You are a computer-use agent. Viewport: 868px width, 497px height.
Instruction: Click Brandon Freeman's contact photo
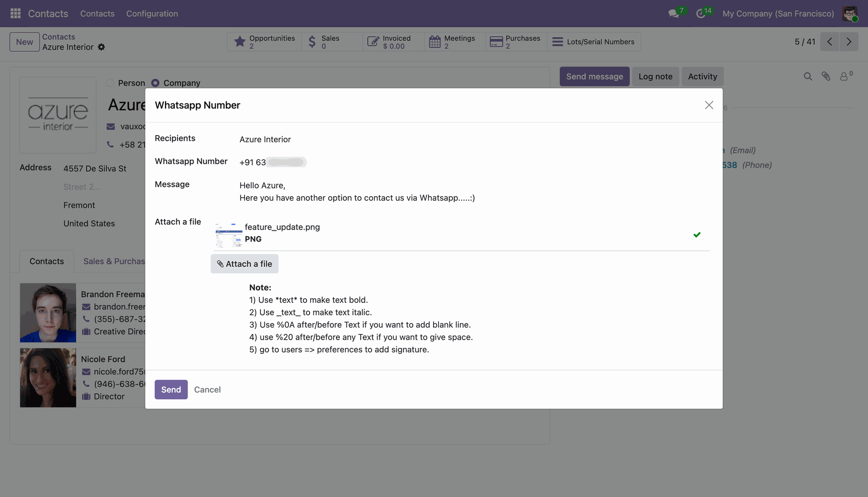[x=48, y=313]
